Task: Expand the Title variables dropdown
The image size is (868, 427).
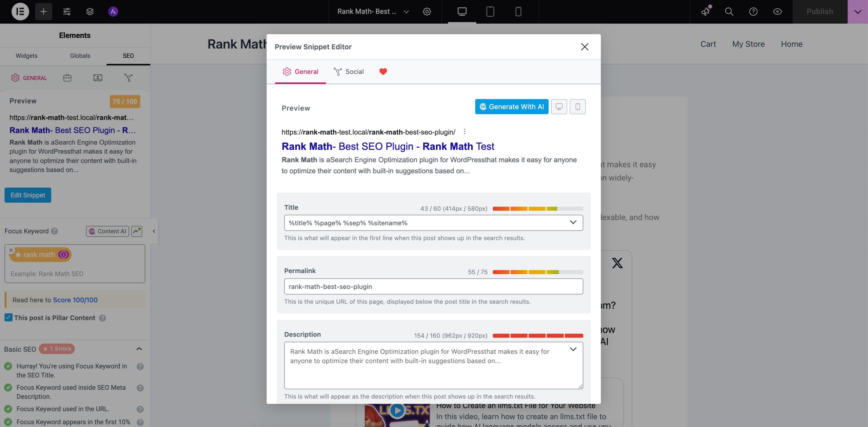Action: click(x=573, y=223)
